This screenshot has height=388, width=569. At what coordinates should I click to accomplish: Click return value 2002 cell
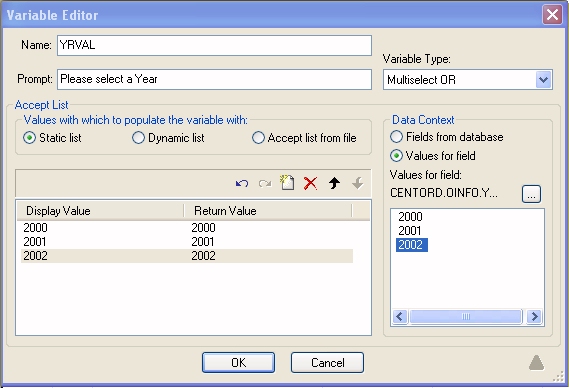pos(203,256)
